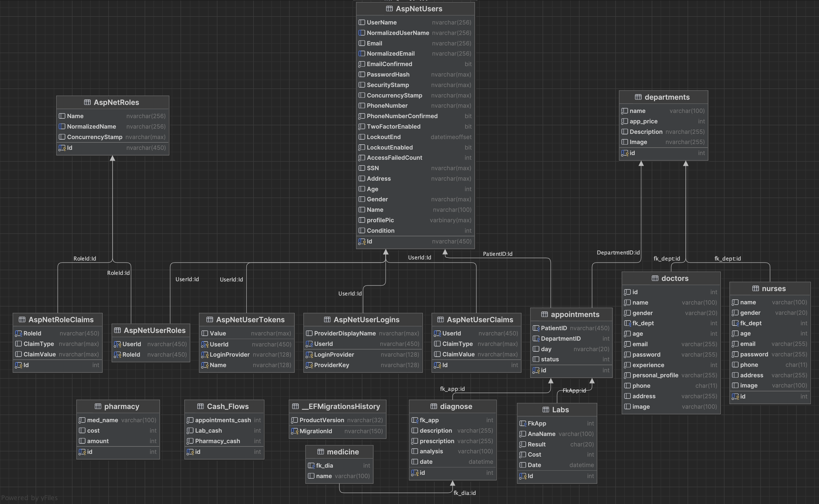This screenshot has height=504, width=819.
Task: Select the AspNetRoleClaims table header
Action: point(57,320)
